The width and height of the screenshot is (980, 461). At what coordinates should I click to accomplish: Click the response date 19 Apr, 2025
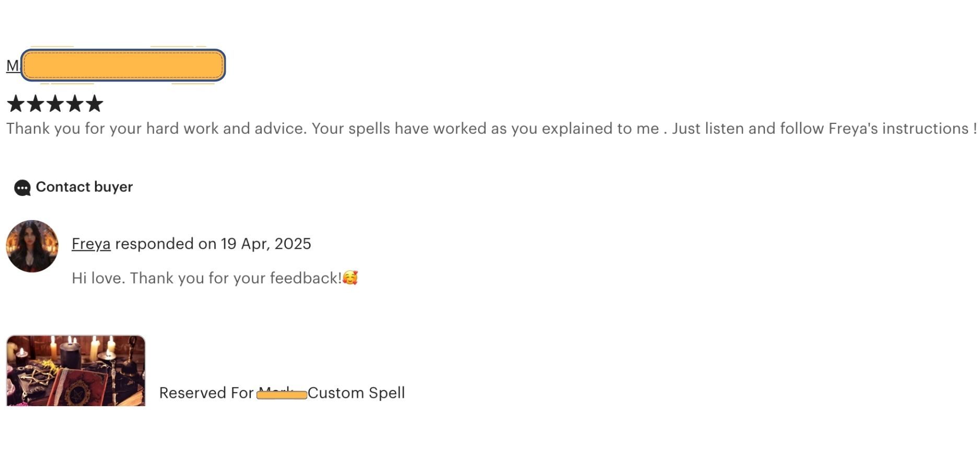coord(265,244)
